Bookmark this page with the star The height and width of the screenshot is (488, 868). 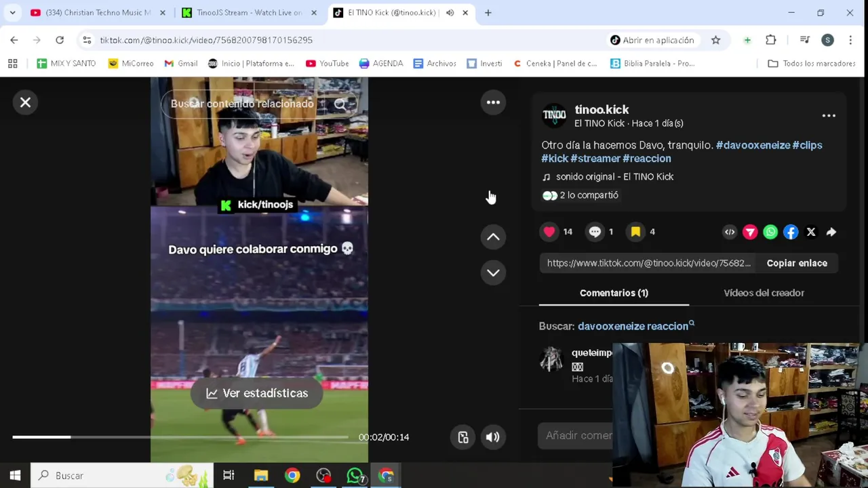715,40
